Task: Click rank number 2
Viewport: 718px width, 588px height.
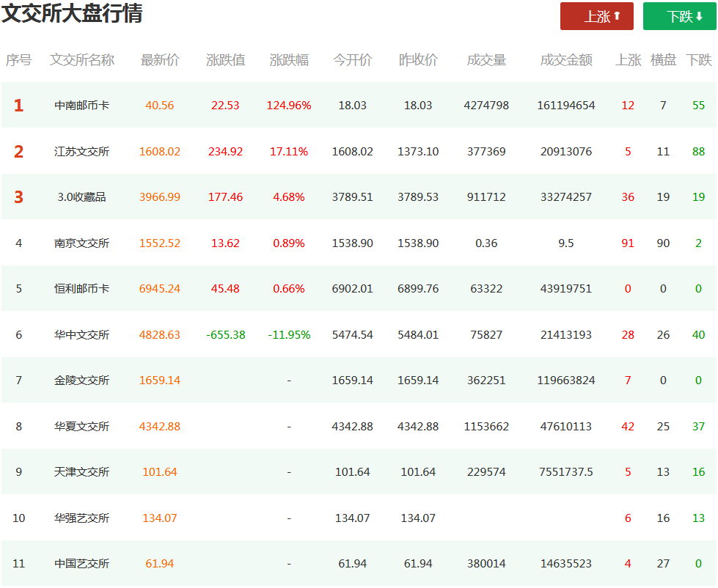Action: pos(19,152)
